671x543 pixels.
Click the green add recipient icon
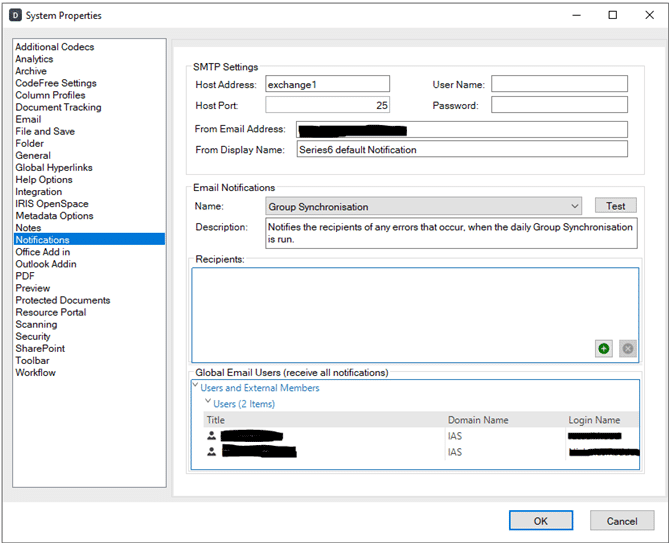603,349
